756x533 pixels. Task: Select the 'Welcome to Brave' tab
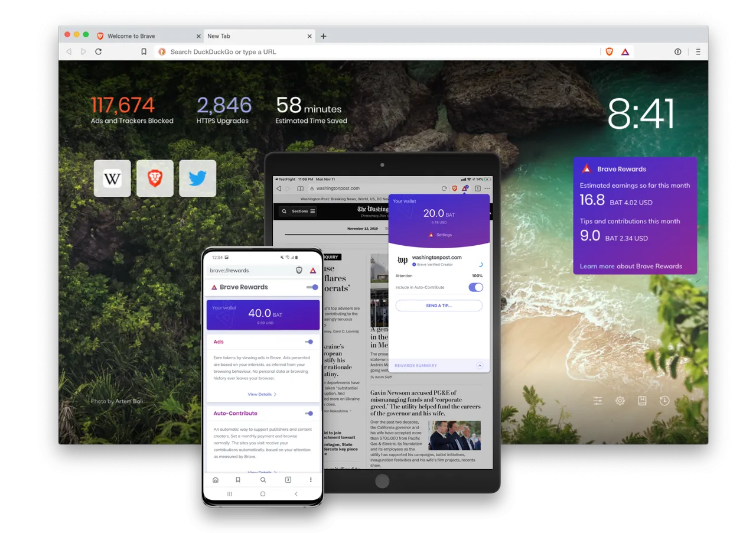click(x=148, y=36)
